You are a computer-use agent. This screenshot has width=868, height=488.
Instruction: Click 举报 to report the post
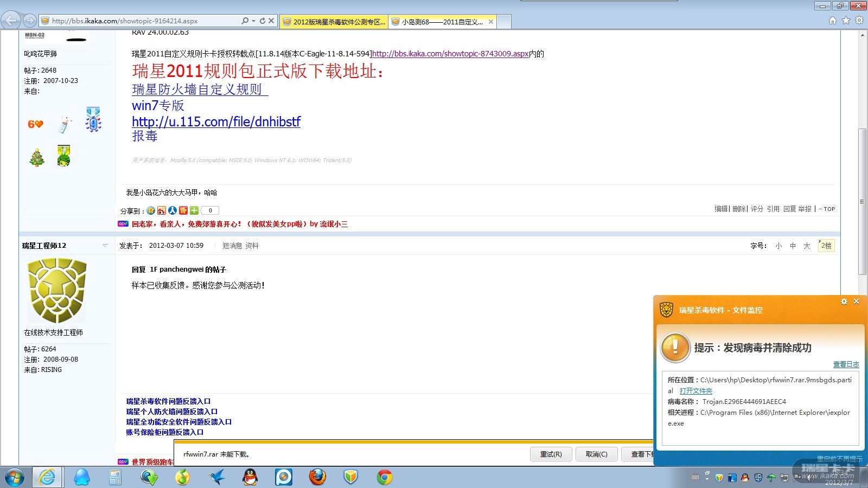click(x=805, y=209)
